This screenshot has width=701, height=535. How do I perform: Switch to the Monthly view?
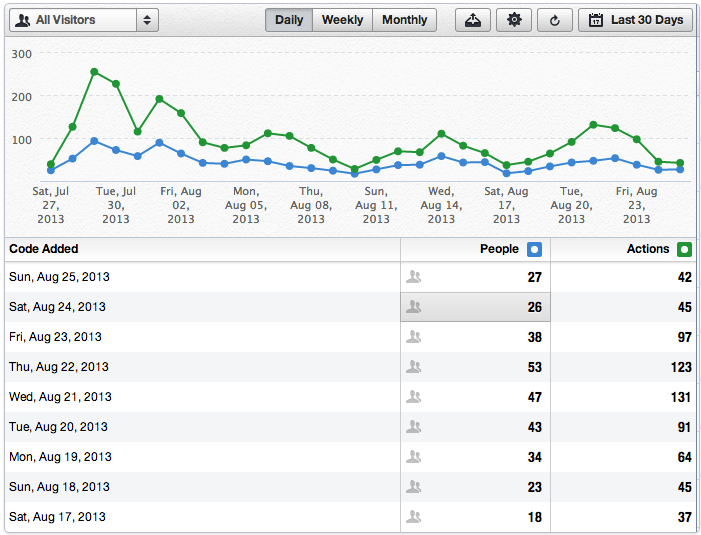point(404,20)
